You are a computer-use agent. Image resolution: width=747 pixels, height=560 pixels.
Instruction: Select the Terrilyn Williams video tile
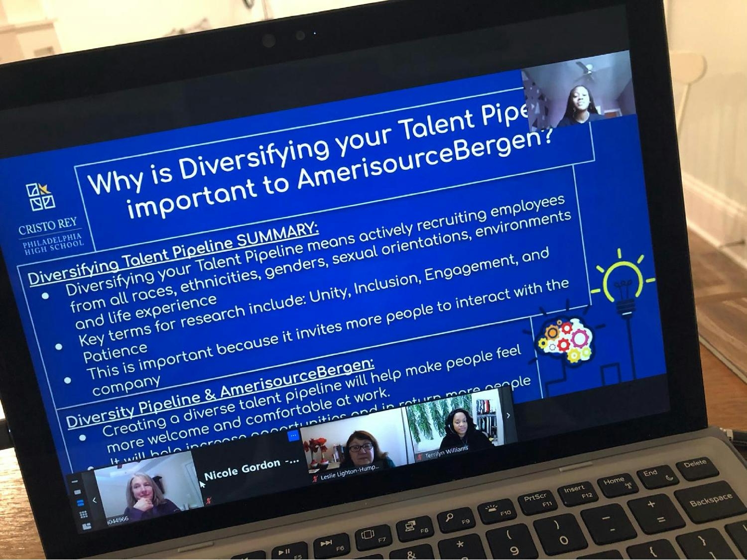click(x=456, y=425)
